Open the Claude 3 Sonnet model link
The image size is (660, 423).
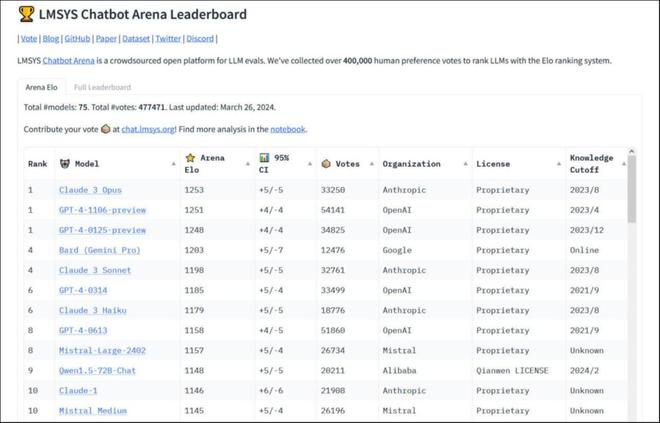coord(95,270)
